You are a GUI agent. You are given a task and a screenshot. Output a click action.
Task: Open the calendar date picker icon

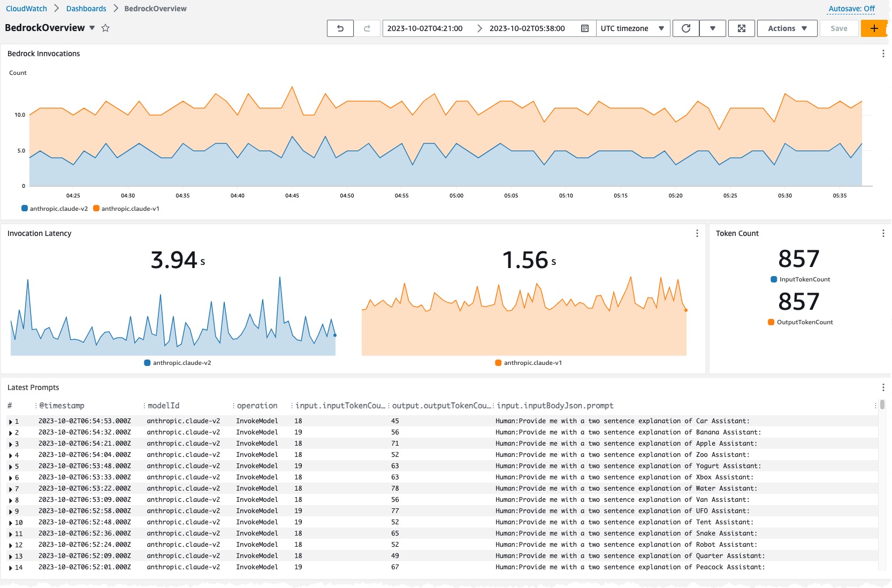point(585,28)
